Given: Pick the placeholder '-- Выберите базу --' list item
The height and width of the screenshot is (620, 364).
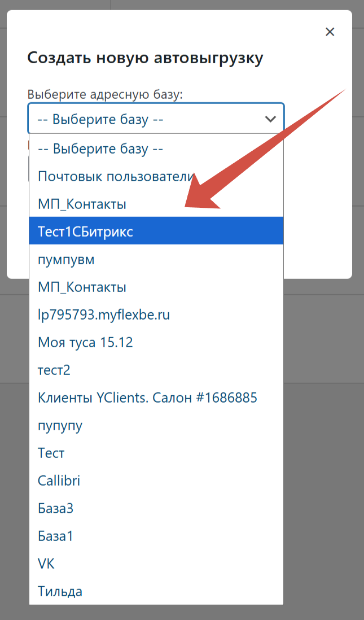Looking at the screenshot, I should pos(100,149).
